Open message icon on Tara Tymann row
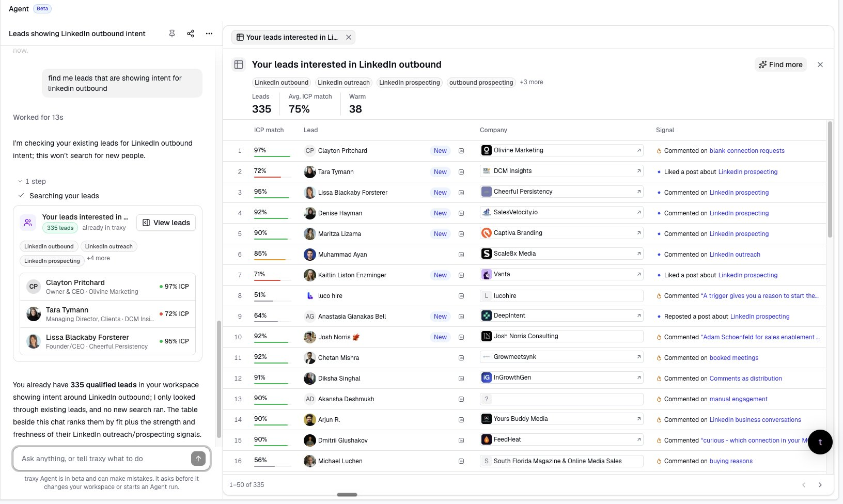Screen dimensions: 843x504 click(x=461, y=172)
